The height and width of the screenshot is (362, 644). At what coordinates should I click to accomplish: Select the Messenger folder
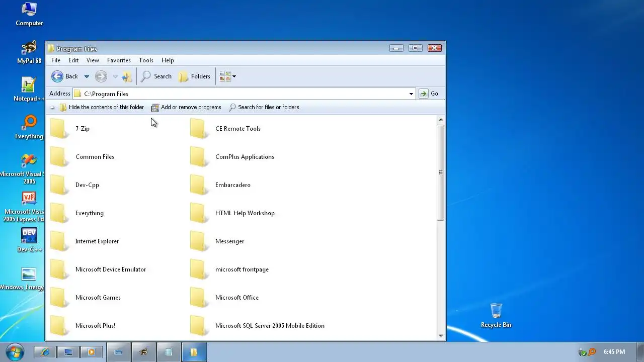click(x=217, y=241)
